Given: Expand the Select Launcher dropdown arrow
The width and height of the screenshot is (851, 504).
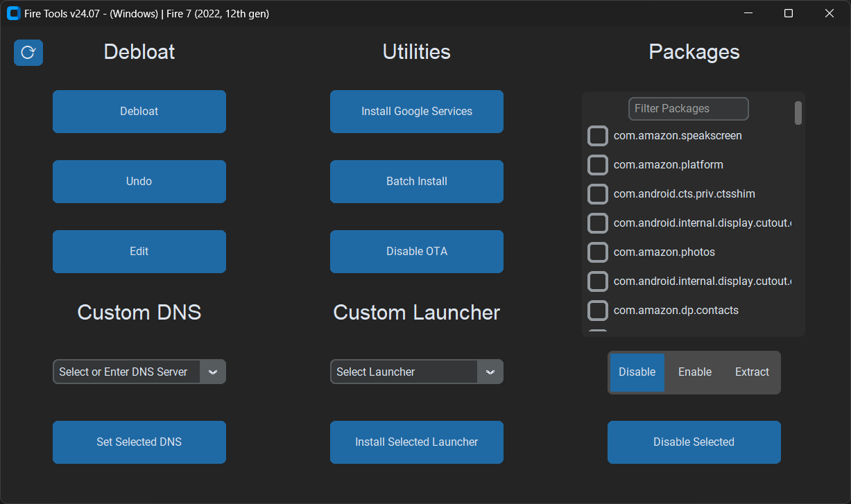Looking at the screenshot, I should click(x=490, y=372).
